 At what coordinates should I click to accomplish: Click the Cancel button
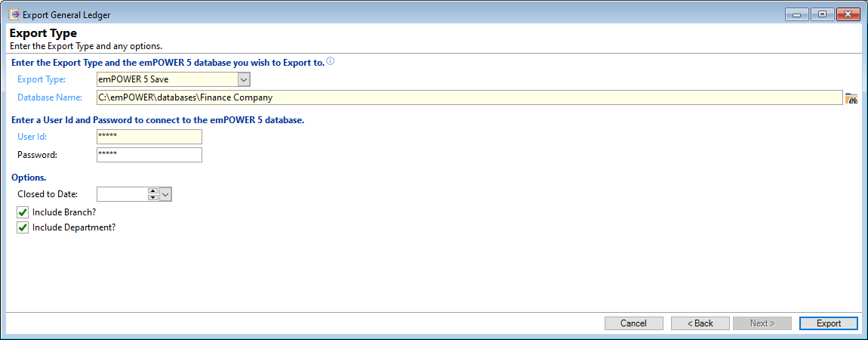pyautogui.click(x=633, y=323)
